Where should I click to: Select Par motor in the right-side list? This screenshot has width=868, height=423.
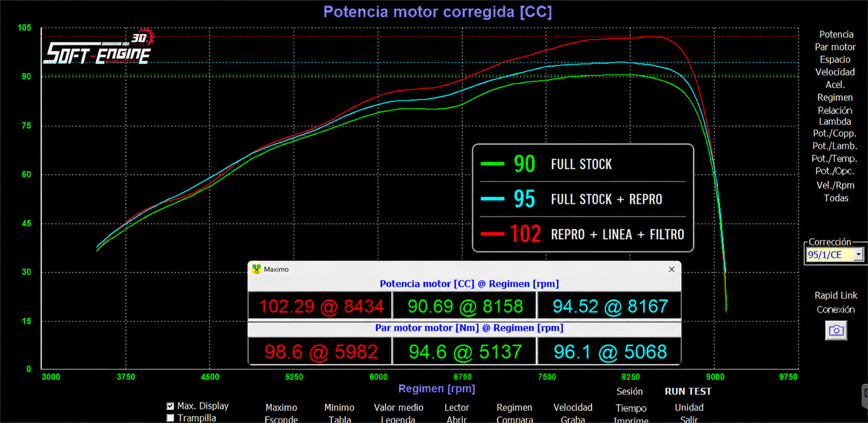point(835,47)
